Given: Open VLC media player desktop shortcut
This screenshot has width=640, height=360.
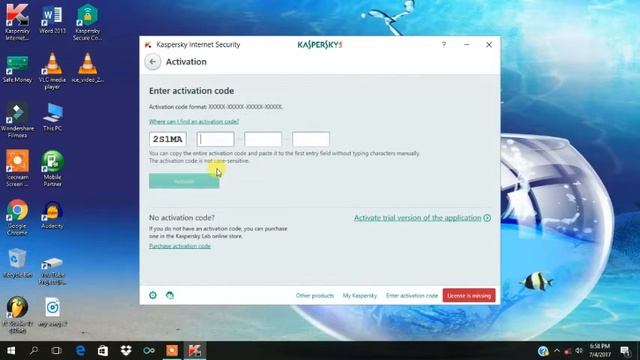Looking at the screenshot, I should (x=52, y=71).
